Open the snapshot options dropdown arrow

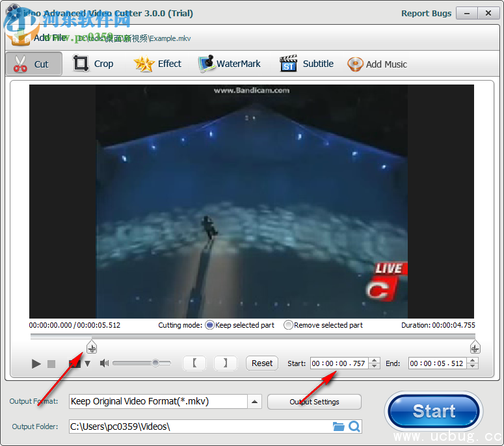click(x=88, y=364)
